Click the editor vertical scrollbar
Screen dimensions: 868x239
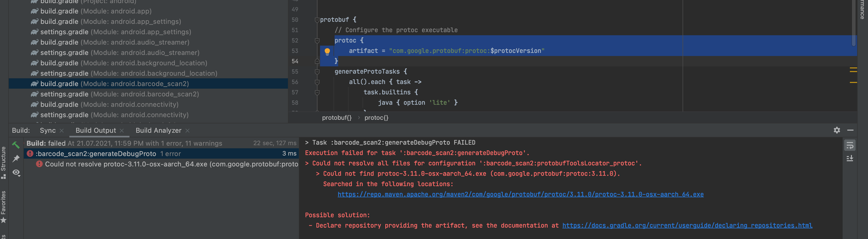853,23
